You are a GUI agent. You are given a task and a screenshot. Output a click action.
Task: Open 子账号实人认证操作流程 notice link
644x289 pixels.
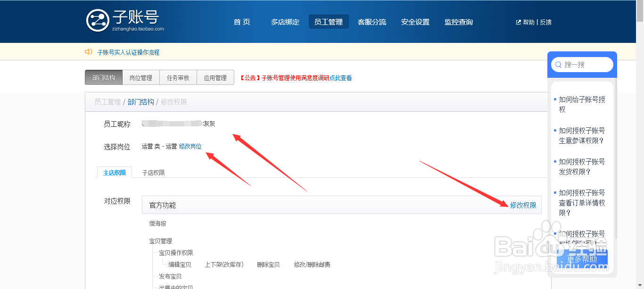tap(128, 52)
